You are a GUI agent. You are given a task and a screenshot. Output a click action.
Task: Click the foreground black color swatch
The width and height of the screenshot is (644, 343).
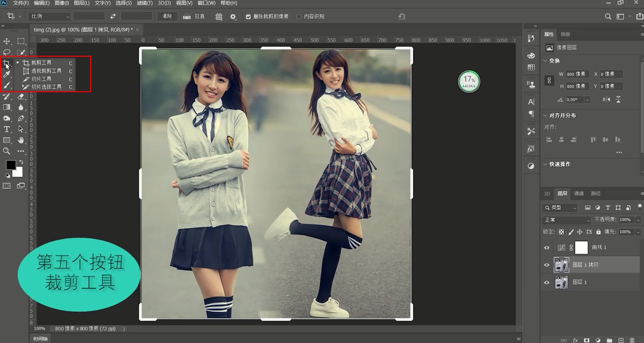pyautogui.click(x=11, y=165)
